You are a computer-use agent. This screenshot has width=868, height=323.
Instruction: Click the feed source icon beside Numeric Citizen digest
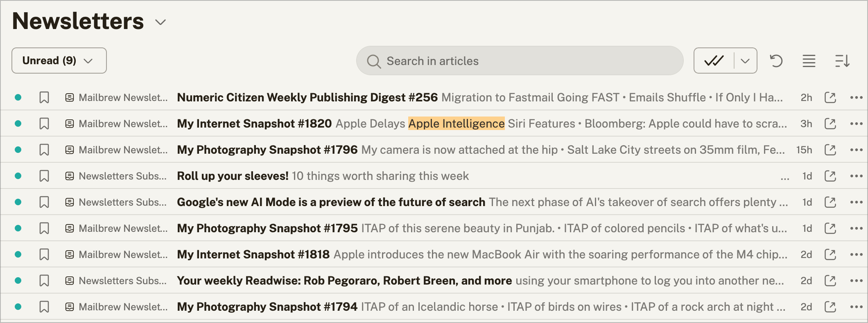[69, 97]
